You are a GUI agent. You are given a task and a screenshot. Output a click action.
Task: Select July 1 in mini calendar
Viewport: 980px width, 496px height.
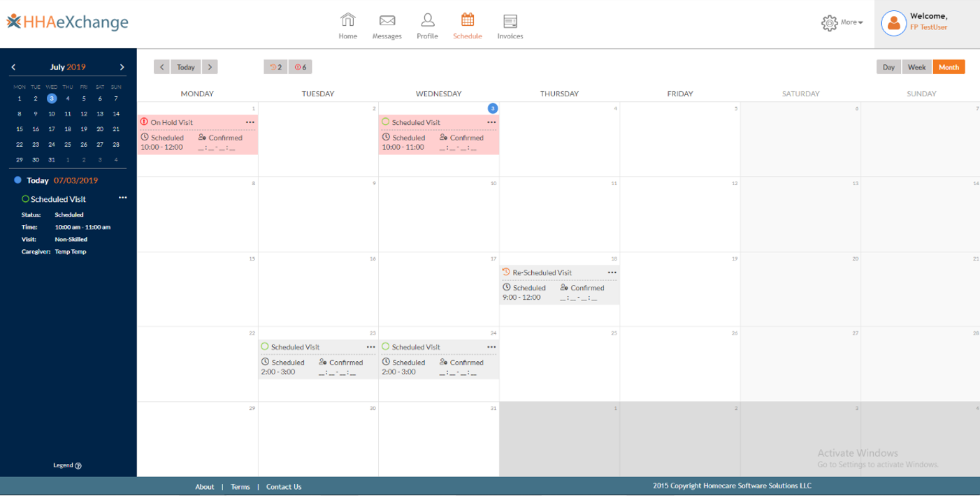tap(20, 99)
